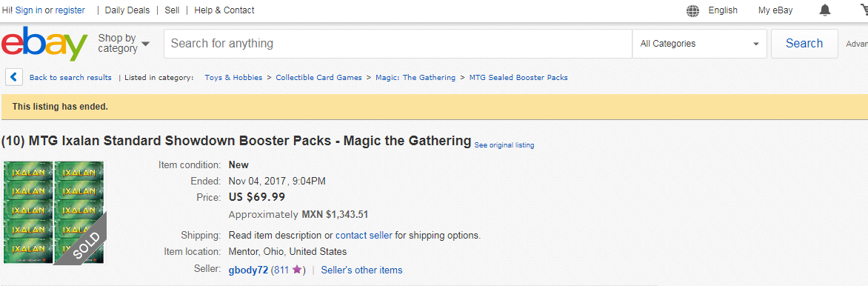Open the Daily Deals page
The height and width of the screenshot is (286, 868).
[127, 10]
